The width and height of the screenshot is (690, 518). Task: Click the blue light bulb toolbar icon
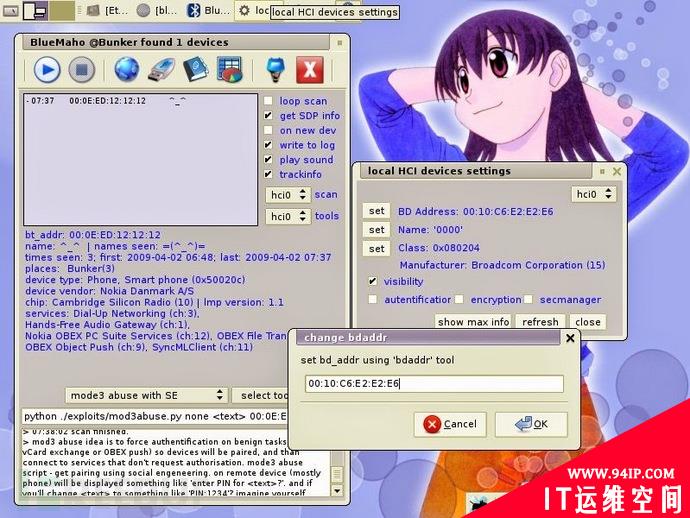tap(275, 70)
